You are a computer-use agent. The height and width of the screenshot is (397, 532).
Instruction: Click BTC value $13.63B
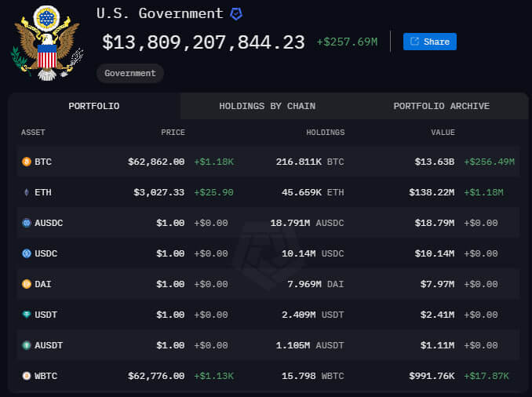435,162
